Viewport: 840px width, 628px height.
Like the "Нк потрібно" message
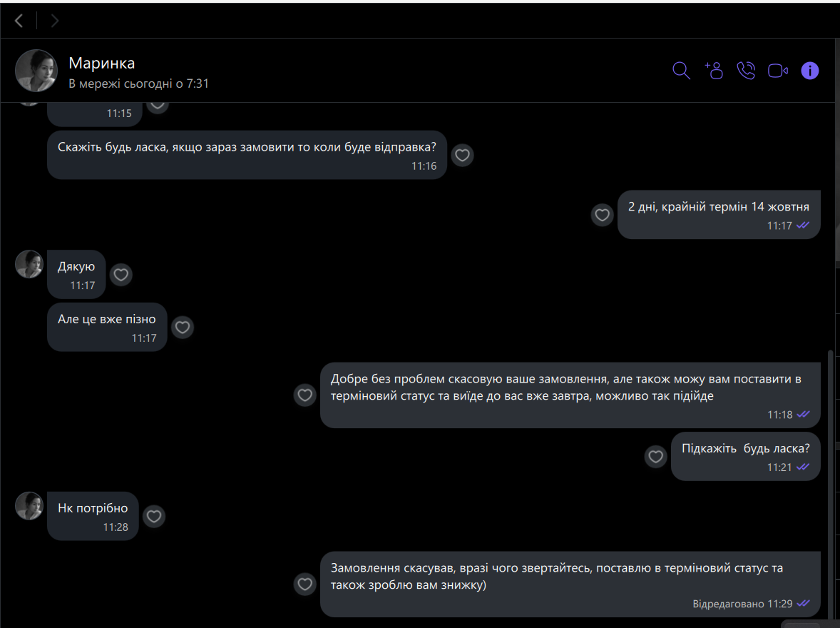click(x=154, y=515)
